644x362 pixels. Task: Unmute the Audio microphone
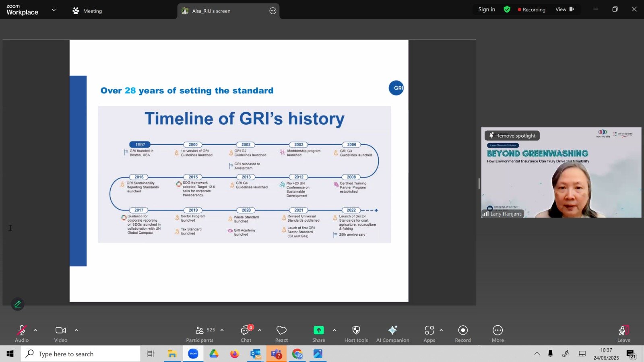point(22,334)
